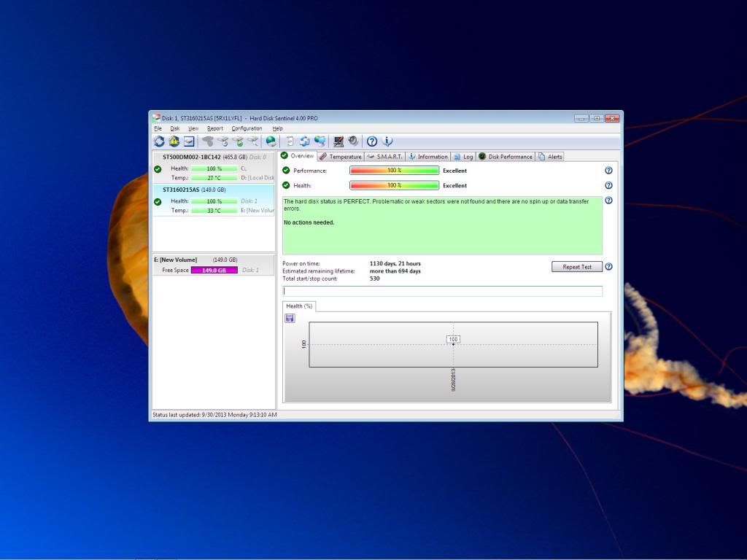Viewport: 747px width, 560px height.
Task: Open the Disk menu
Action: [175, 128]
